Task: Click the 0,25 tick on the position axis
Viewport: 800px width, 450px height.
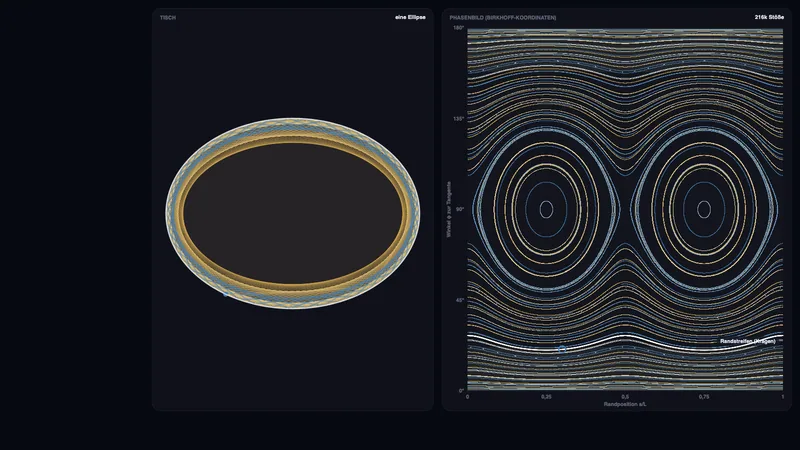Action: (546, 396)
